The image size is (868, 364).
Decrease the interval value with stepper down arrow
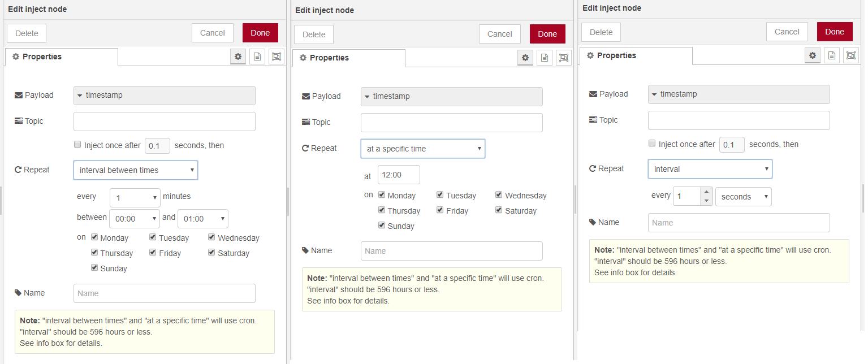tap(706, 201)
